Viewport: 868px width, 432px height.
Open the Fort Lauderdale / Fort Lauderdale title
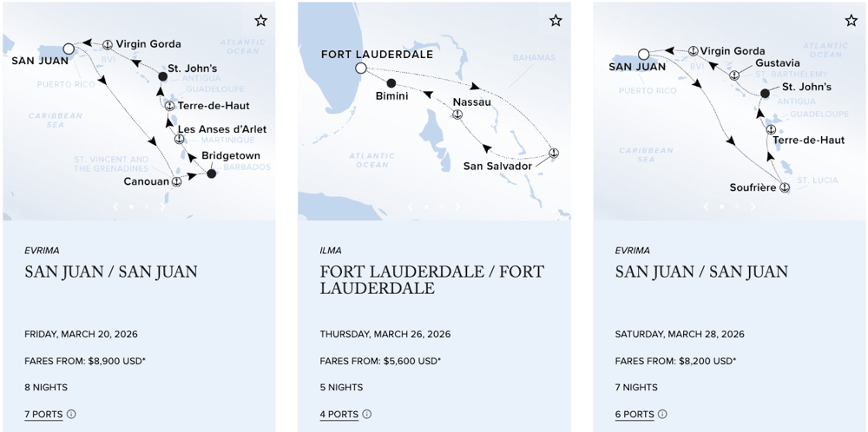point(402,279)
